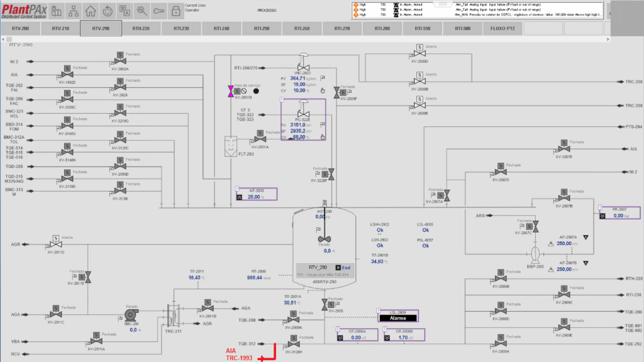
Task: Click the trend search magnifier icon
Action: [x=142, y=11]
